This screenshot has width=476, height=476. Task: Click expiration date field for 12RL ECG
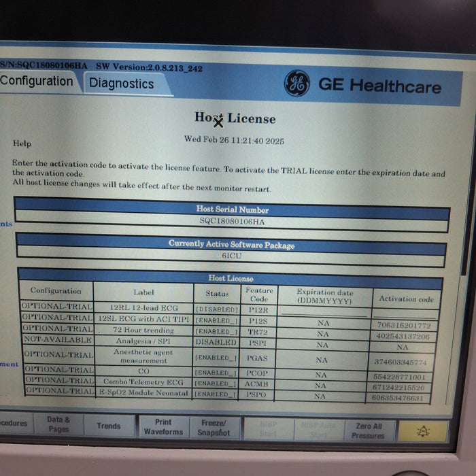click(324, 312)
